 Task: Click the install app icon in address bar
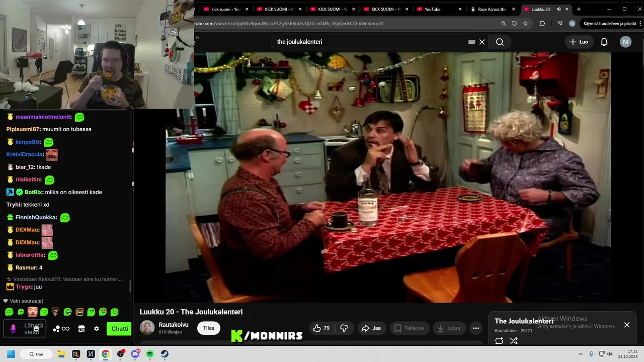click(514, 24)
